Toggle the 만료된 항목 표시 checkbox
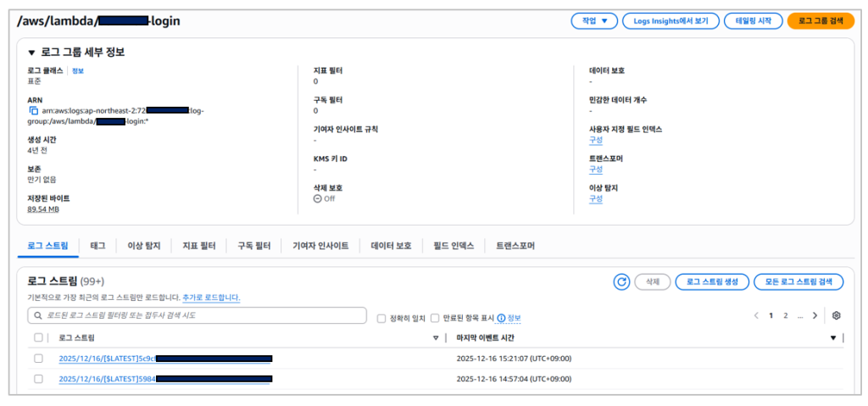Screen dimensions: 868x406 click(x=435, y=318)
